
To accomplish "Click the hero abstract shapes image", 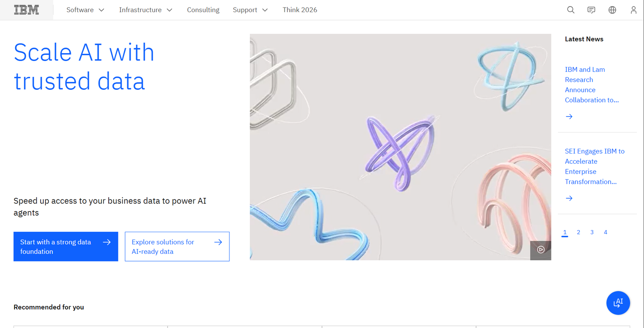I will 400,147.
